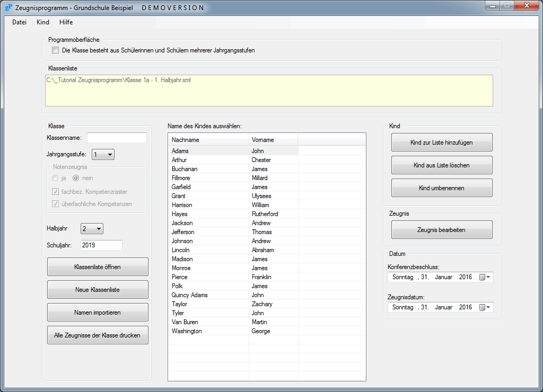Click Namen importieren button

point(98,313)
